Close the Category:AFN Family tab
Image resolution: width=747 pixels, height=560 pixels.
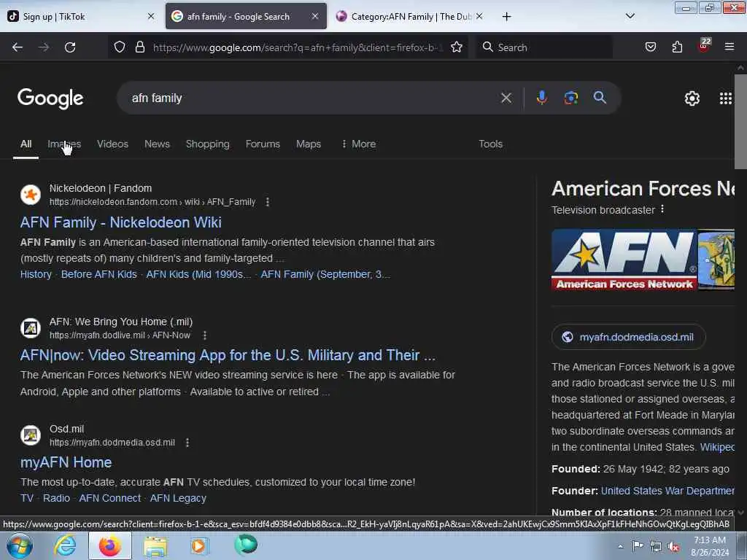pyautogui.click(x=479, y=16)
